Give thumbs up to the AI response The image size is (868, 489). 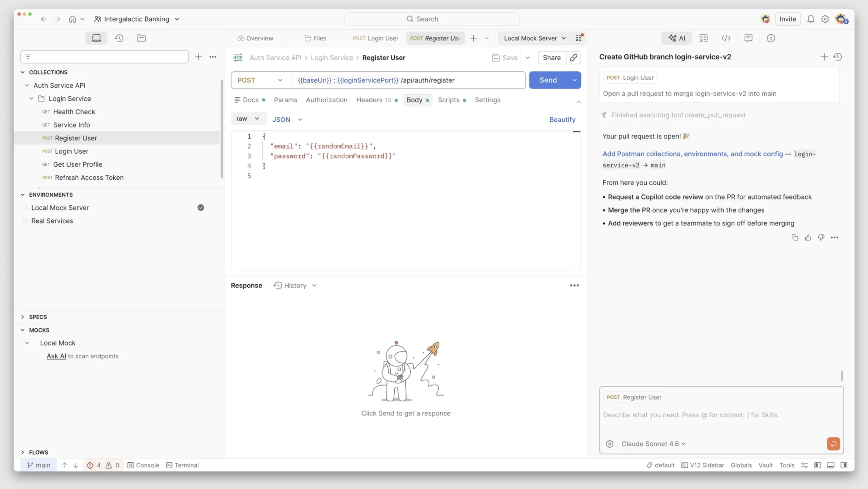pos(808,238)
